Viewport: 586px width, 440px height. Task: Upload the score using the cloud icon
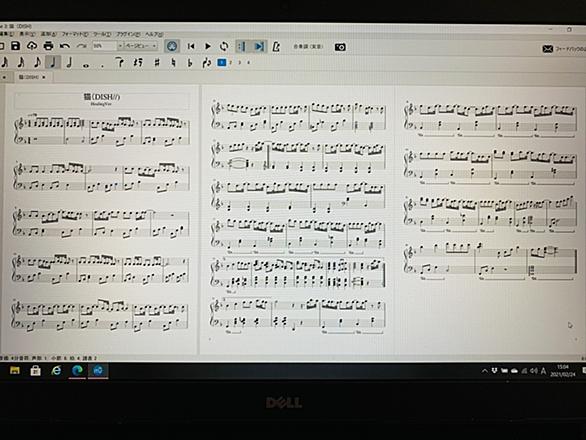click(x=32, y=46)
